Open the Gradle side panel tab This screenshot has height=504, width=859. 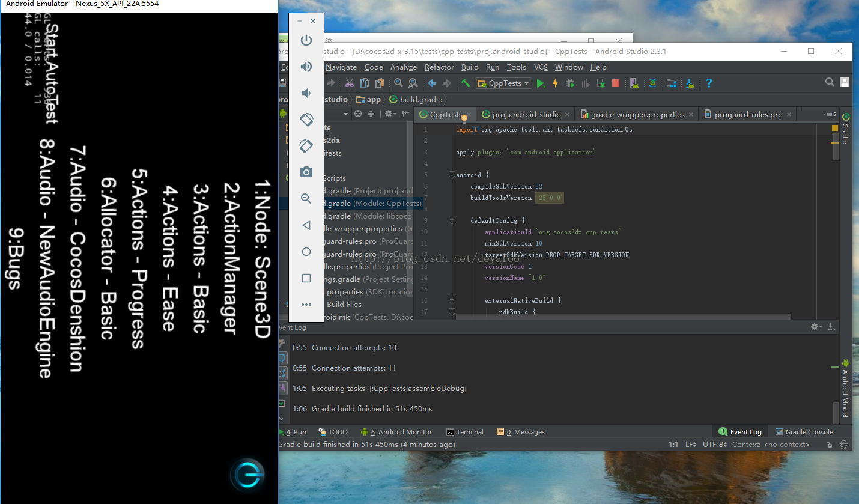[846, 129]
